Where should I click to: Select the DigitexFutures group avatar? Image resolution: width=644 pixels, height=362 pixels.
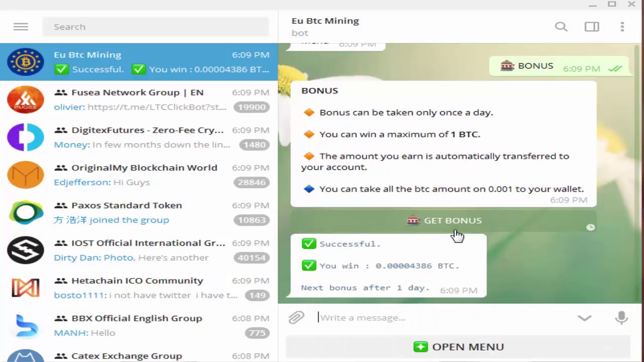(x=26, y=137)
